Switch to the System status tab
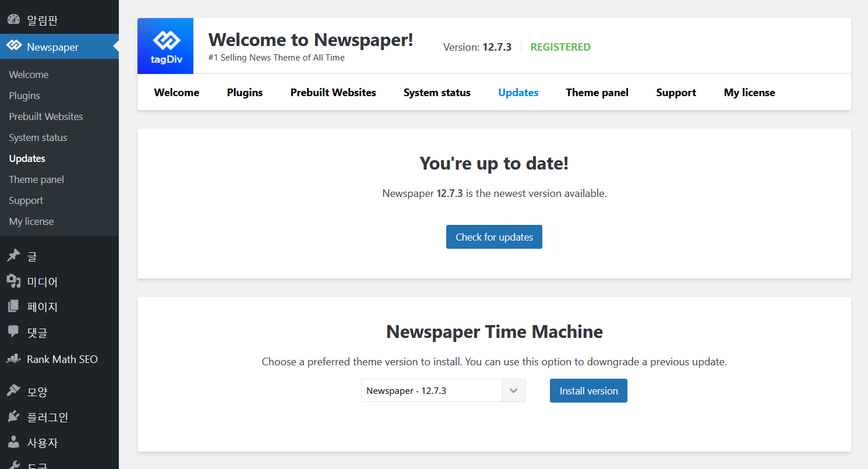The image size is (868, 469). tap(437, 93)
